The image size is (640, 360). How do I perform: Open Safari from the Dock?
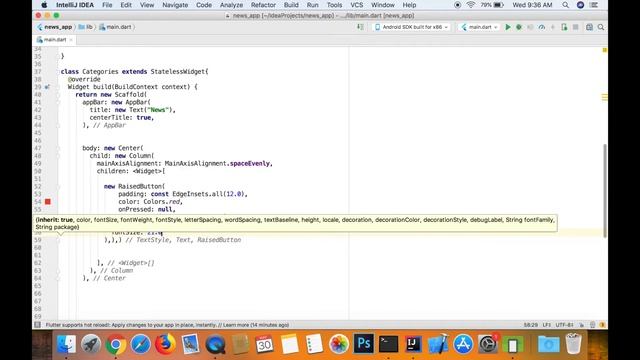point(140,344)
